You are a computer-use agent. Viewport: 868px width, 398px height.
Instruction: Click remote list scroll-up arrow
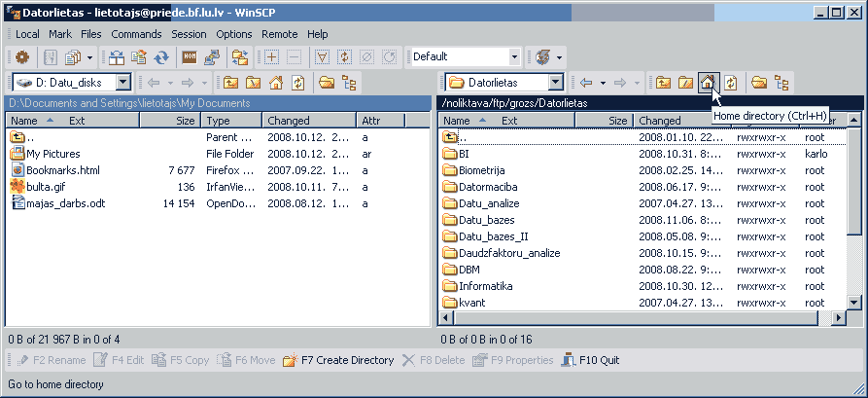854,120
